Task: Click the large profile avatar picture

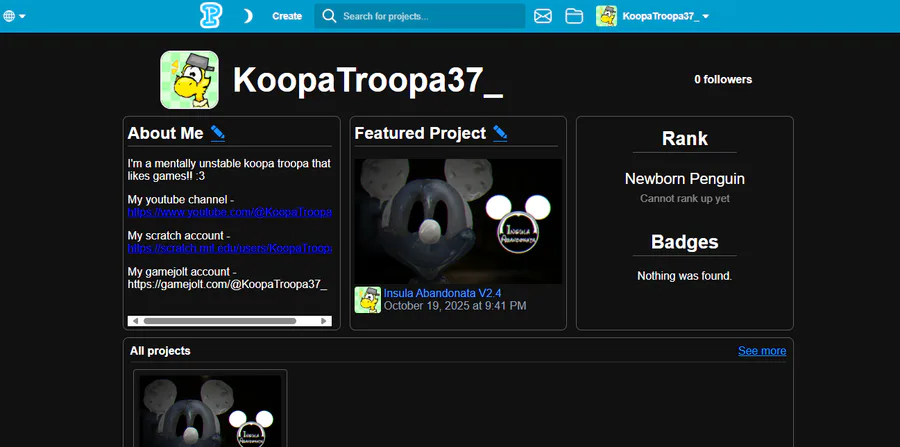Action: 189,80
